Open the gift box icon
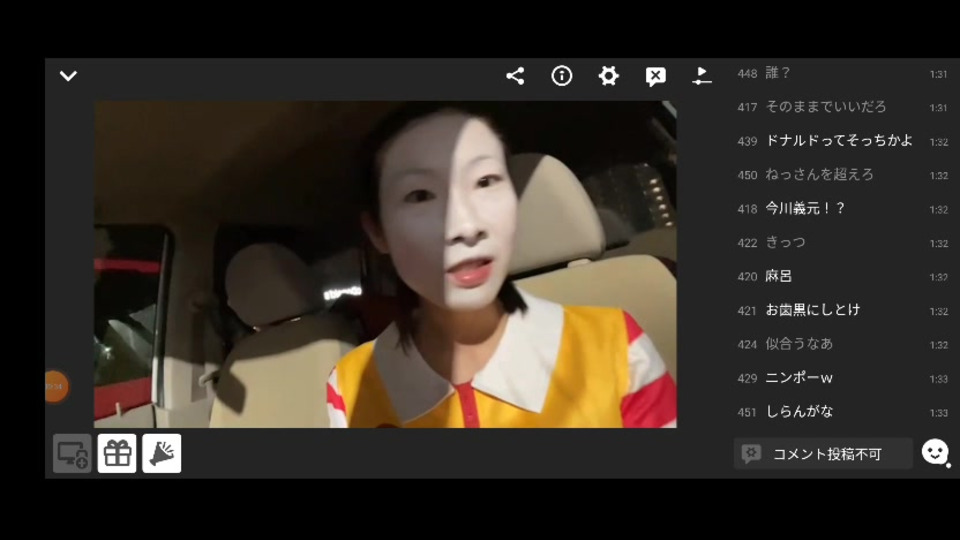This screenshot has width=960, height=540. [117, 454]
